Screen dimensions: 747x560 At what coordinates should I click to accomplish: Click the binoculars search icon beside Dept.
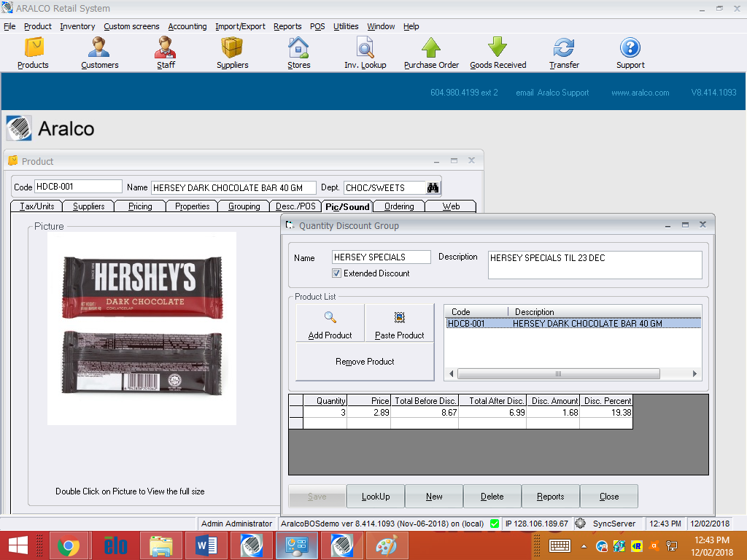click(433, 187)
